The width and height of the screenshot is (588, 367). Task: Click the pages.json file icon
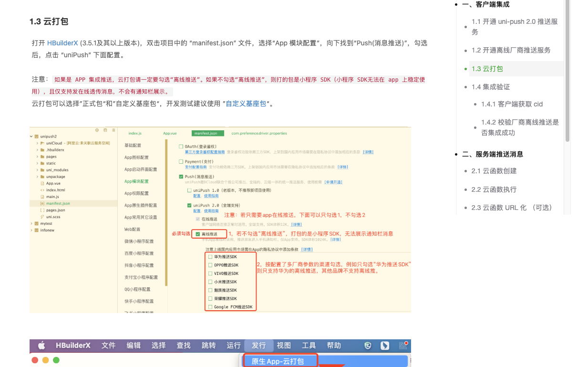43,210
